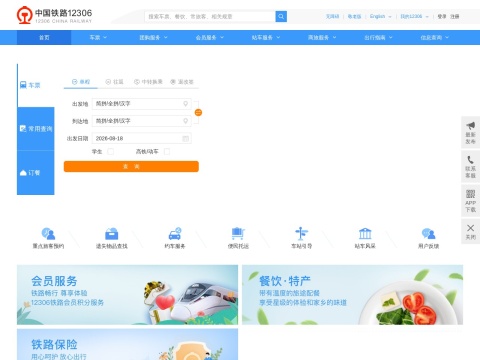Expand the 车票 navigation dropdown
This screenshot has width=480, height=360.
pyautogui.click(x=98, y=38)
